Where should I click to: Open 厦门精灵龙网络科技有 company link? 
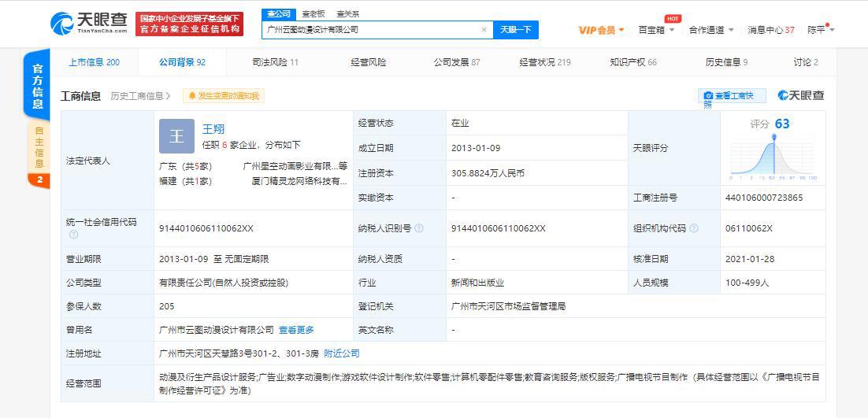click(x=299, y=181)
